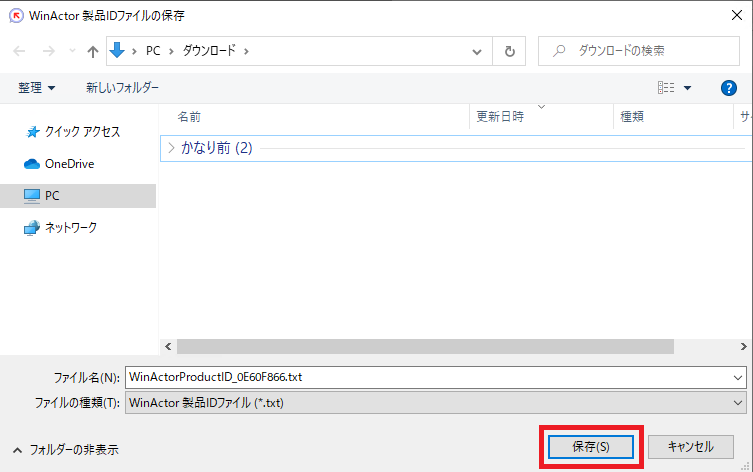Click the right arrow of horizontal scrollbar
This screenshot has width=753, height=472.
743,346
